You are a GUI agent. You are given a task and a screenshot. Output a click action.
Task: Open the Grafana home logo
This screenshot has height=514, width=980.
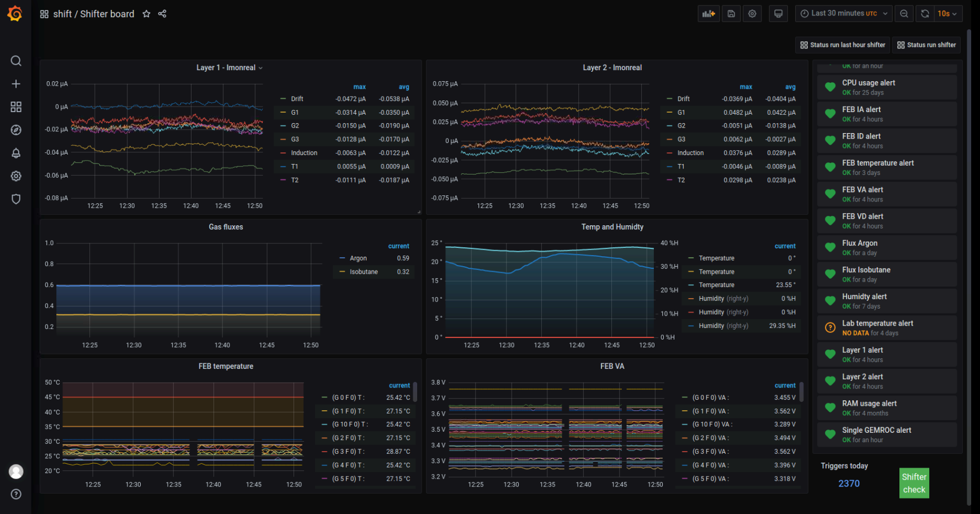tap(15, 13)
